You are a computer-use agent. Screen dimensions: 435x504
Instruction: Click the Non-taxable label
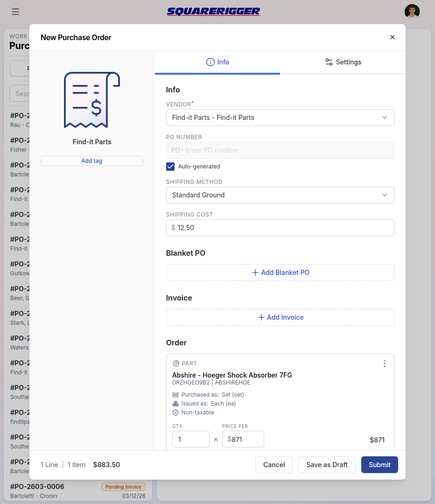click(x=197, y=413)
